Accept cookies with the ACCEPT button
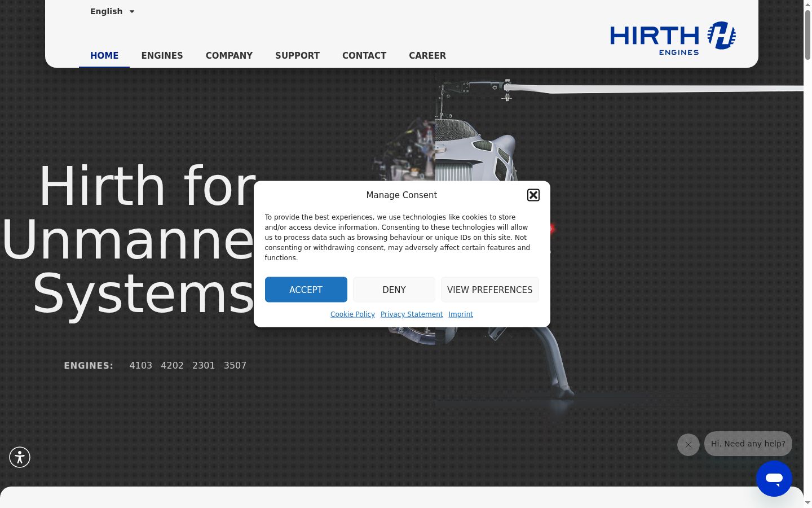 (306, 290)
